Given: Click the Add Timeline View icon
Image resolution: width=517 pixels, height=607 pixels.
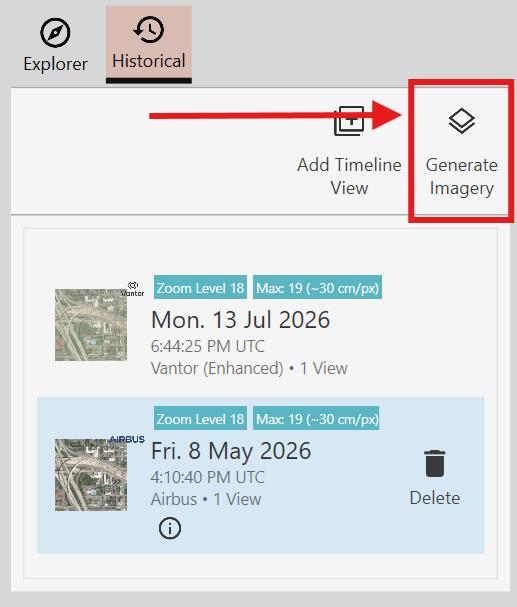Looking at the screenshot, I should click(x=349, y=121).
